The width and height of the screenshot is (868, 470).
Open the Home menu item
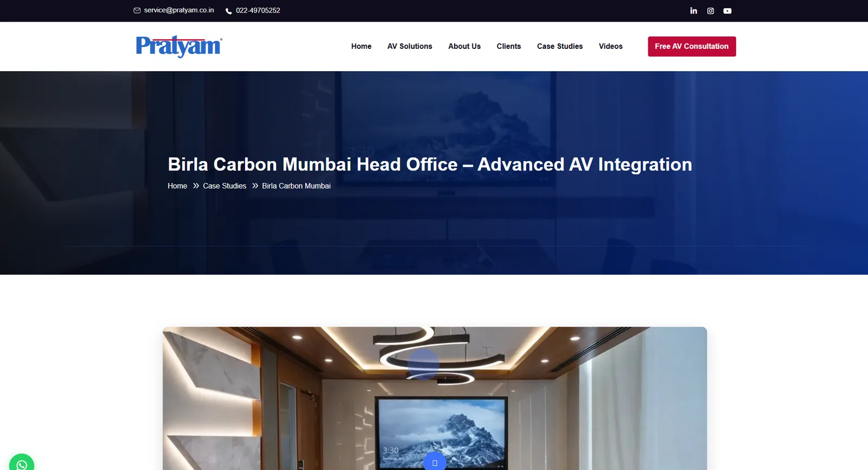(x=361, y=47)
